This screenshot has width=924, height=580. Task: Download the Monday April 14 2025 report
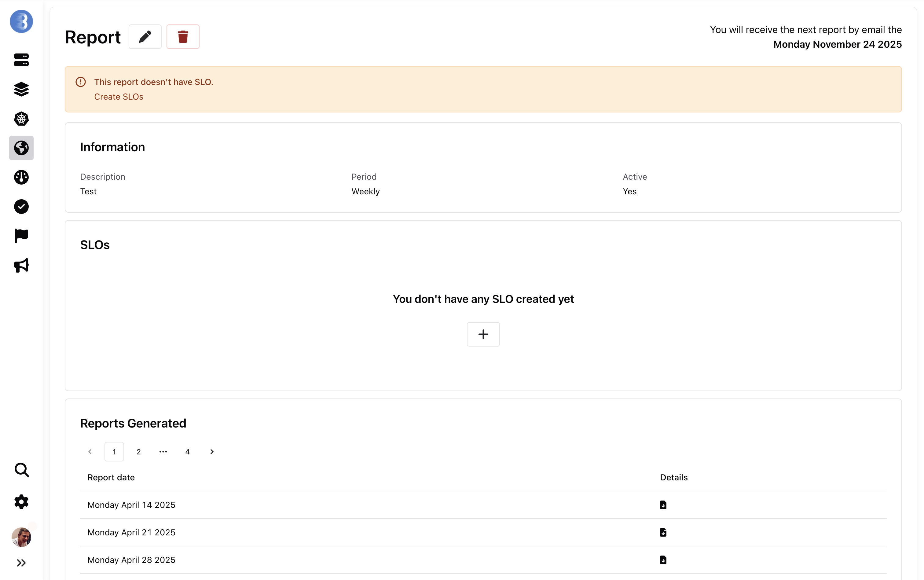coord(663,505)
